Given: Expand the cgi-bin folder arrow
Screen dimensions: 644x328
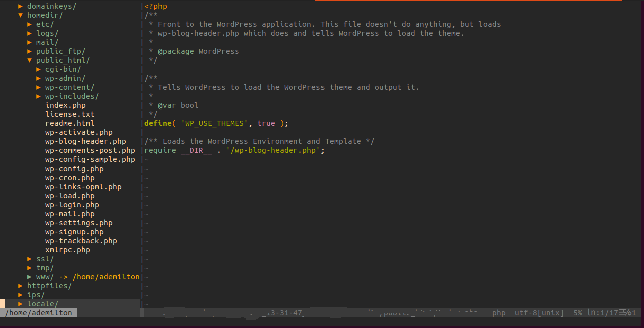Looking at the screenshot, I should click(39, 69).
